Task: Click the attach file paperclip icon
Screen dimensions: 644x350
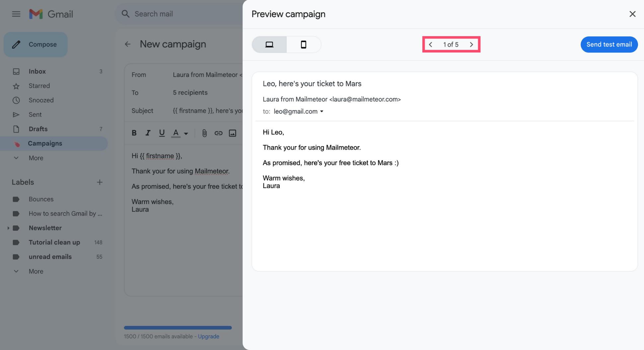Action: click(204, 133)
